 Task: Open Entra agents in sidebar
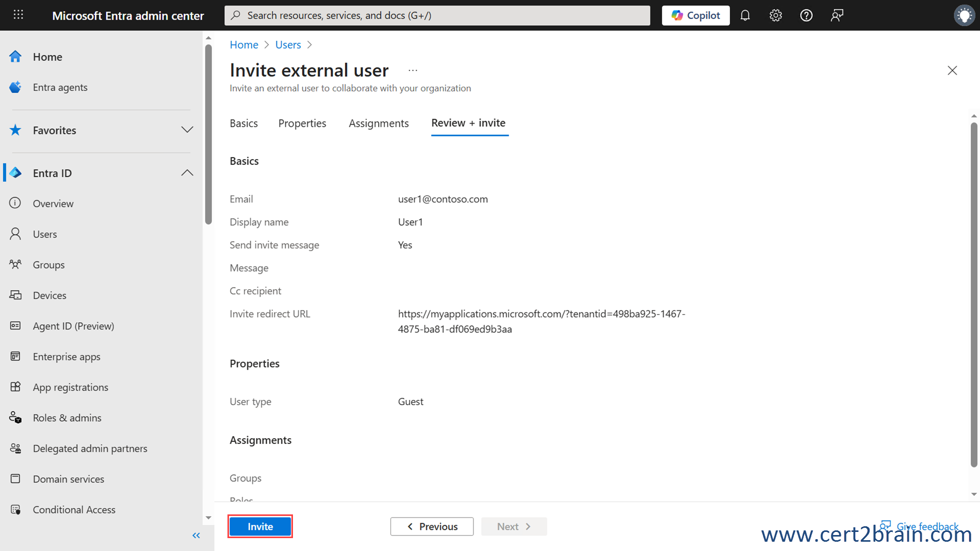[60, 87]
